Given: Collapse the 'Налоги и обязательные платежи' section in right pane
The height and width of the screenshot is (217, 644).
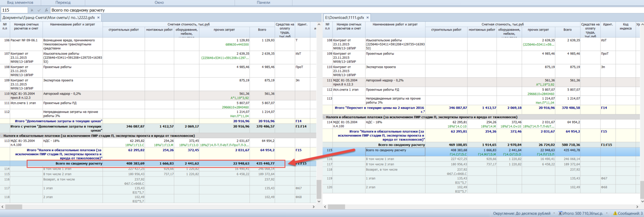Looking at the screenshot, I should coord(325,117).
